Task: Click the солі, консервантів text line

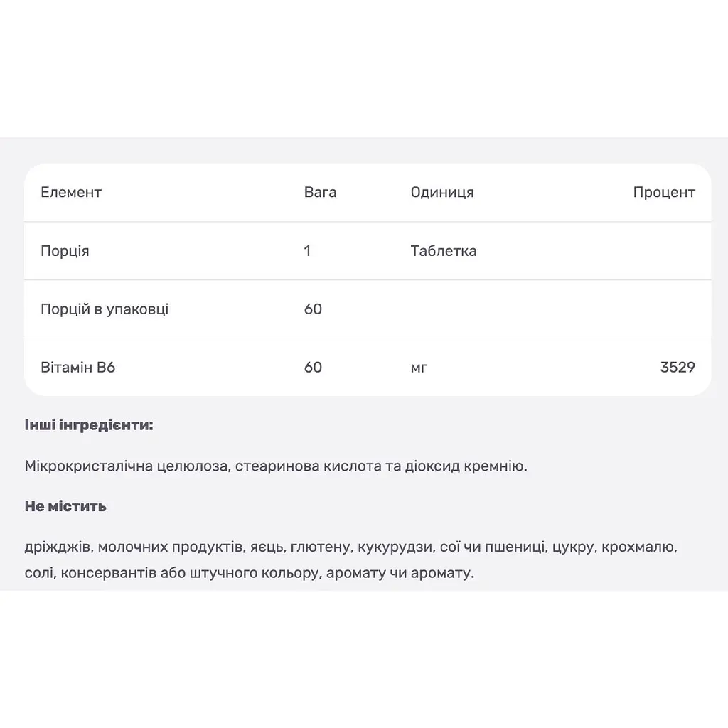Action: pyautogui.click(x=250, y=573)
